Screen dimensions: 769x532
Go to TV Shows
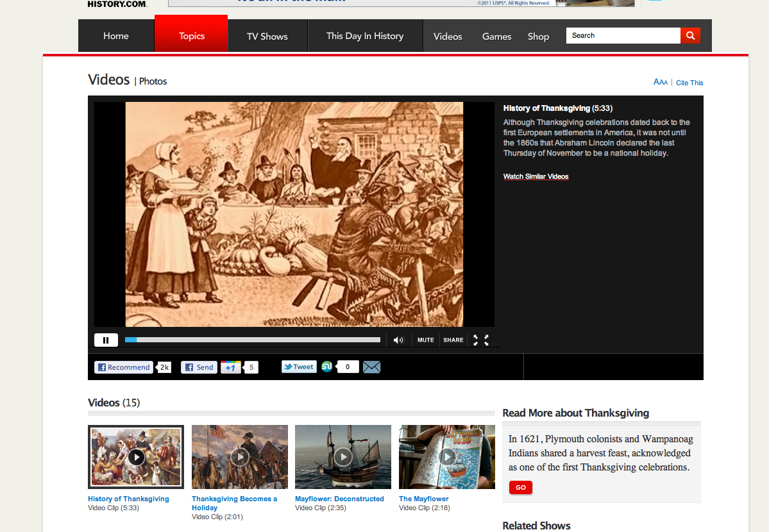point(267,37)
